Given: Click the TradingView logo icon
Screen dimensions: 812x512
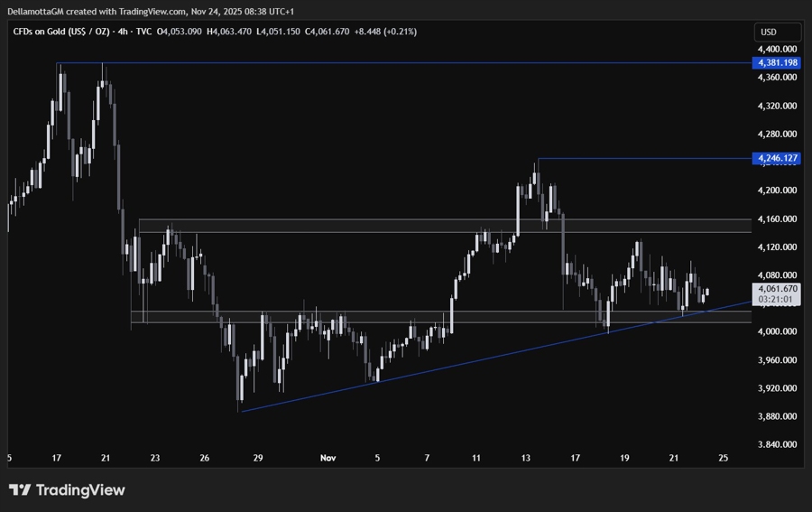Looking at the screenshot, I should pyautogui.click(x=20, y=490).
